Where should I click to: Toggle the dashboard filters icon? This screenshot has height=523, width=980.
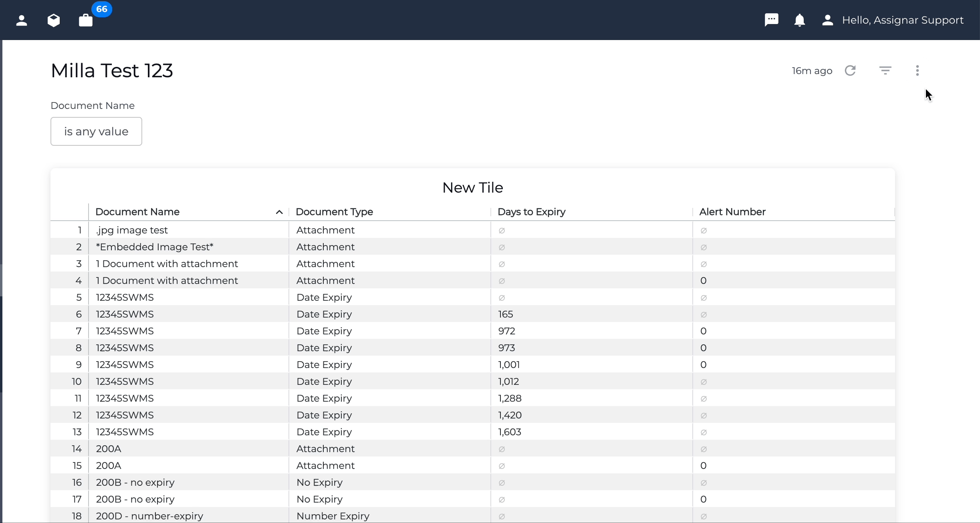885,70
